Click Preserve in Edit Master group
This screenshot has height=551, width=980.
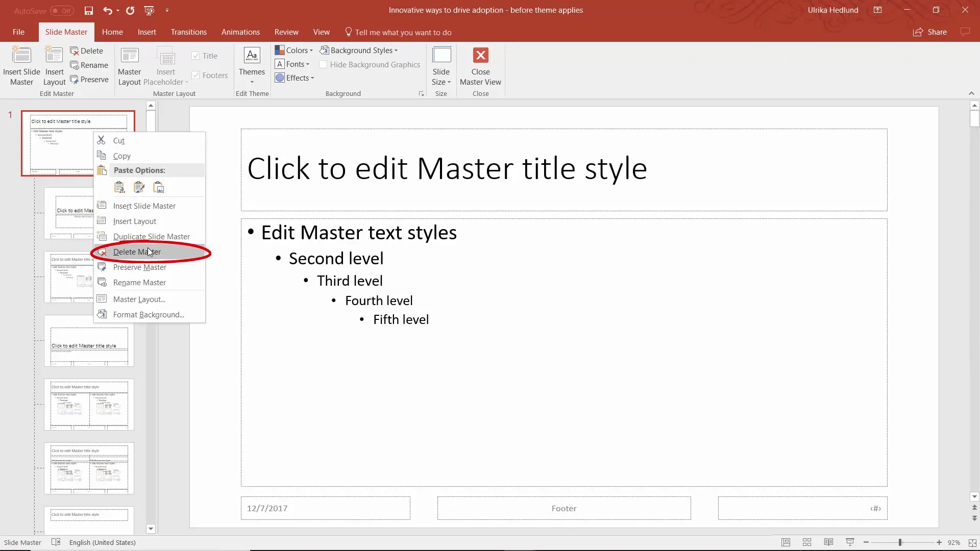click(89, 80)
